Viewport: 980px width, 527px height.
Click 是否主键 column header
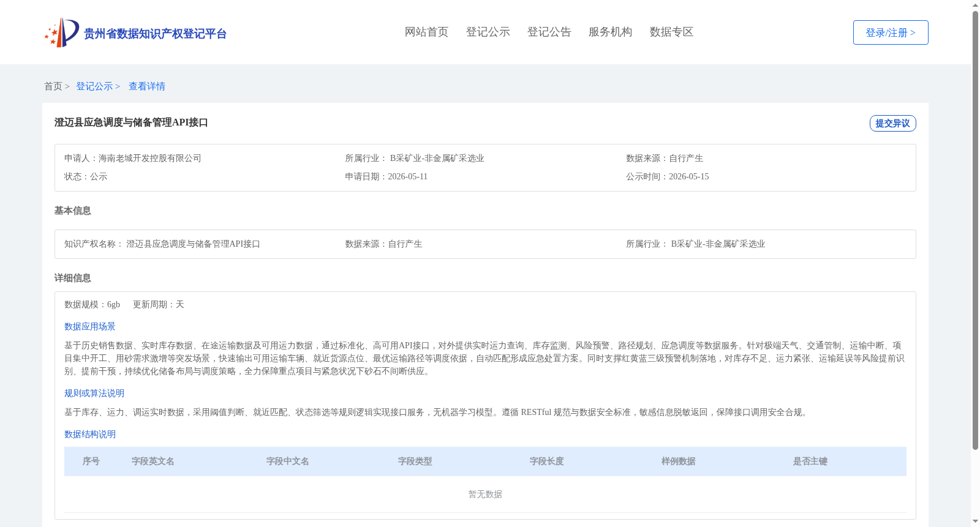[810, 462]
